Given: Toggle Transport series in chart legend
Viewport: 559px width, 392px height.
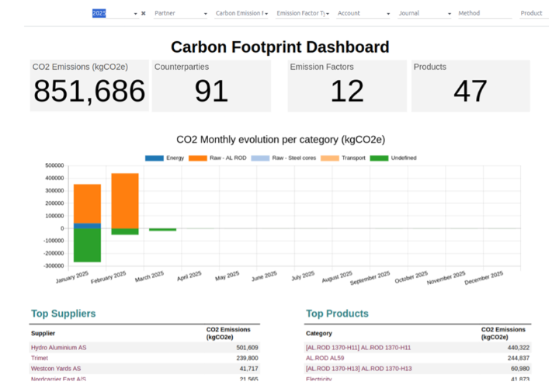Looking at the screenshot, I should tap(330, 158).
